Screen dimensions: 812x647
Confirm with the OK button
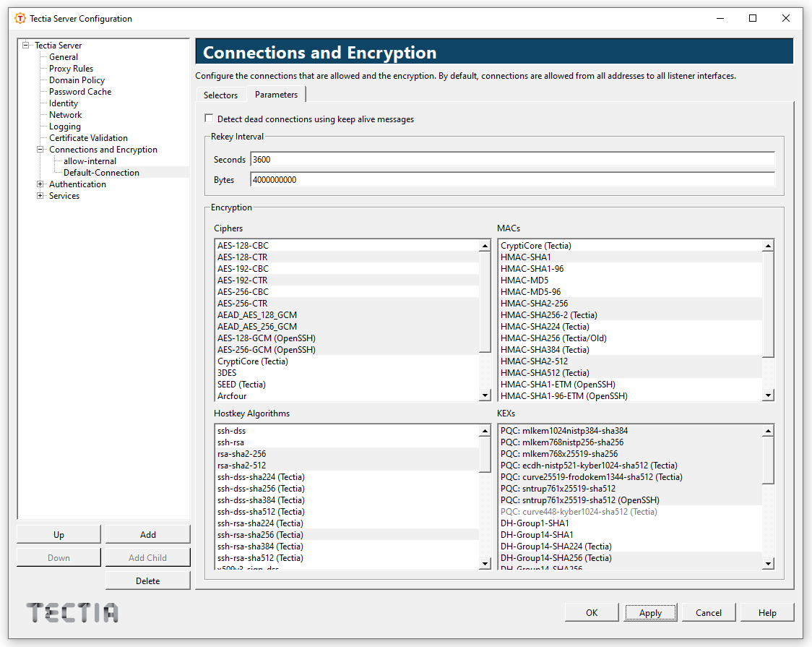592,613
